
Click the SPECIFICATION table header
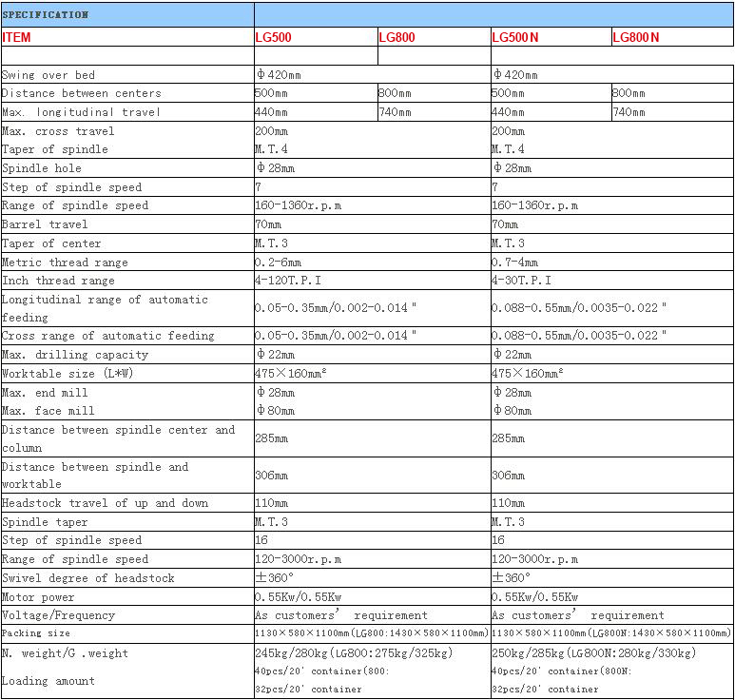[46, 15]
